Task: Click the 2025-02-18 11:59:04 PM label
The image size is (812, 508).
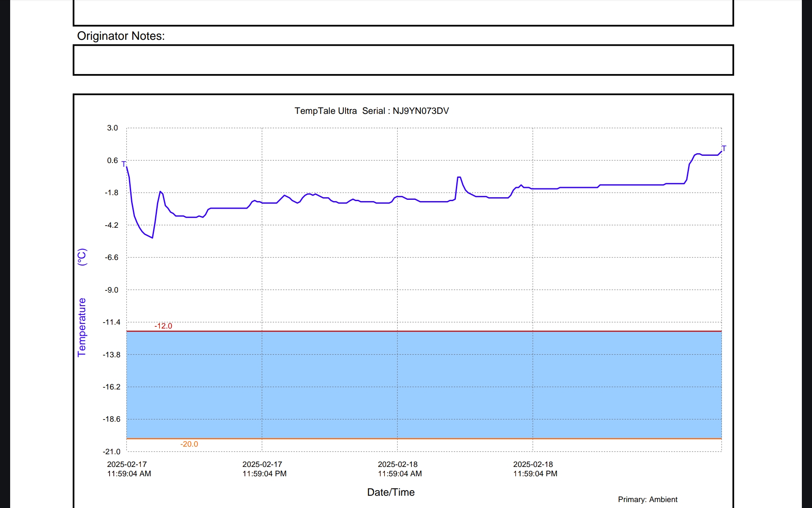Action: tap(535, 469)
